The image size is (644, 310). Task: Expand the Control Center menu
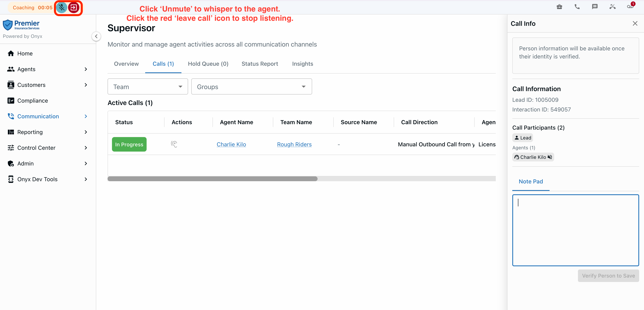click(48, 148)
